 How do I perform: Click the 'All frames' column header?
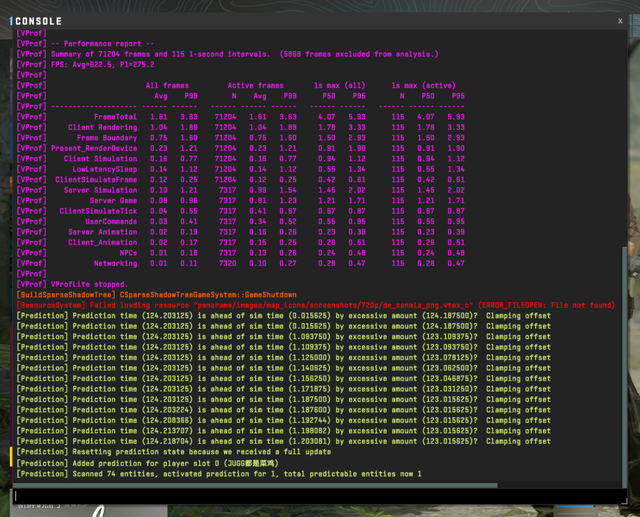(x=167, y=86)
